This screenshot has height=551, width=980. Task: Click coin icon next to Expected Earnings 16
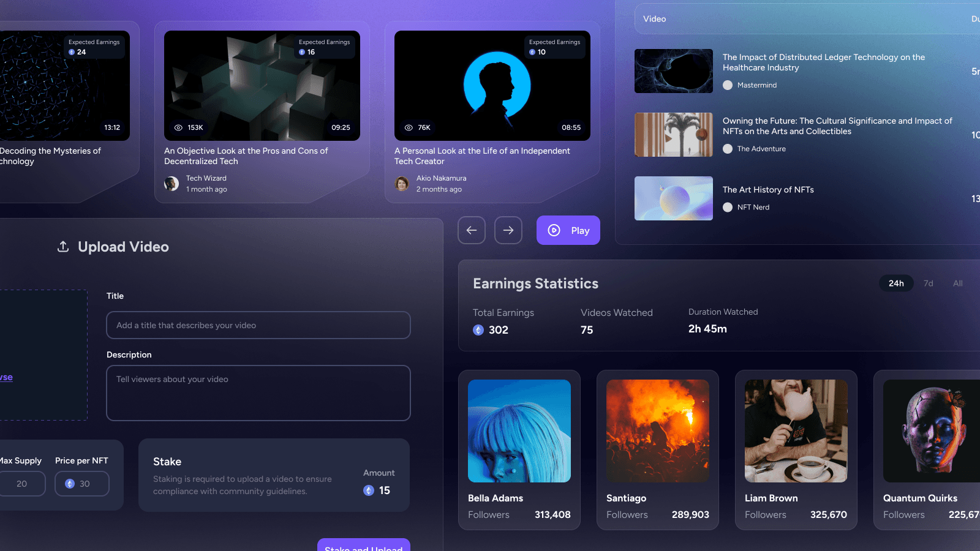tap(302, 52)
